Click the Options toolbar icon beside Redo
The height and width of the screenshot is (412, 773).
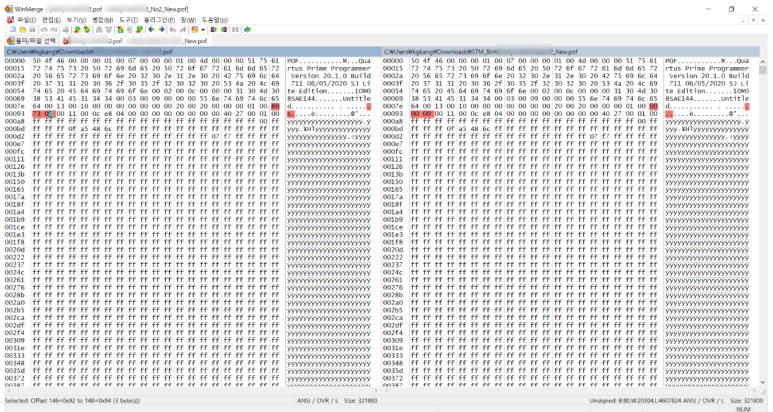[66, 30]
